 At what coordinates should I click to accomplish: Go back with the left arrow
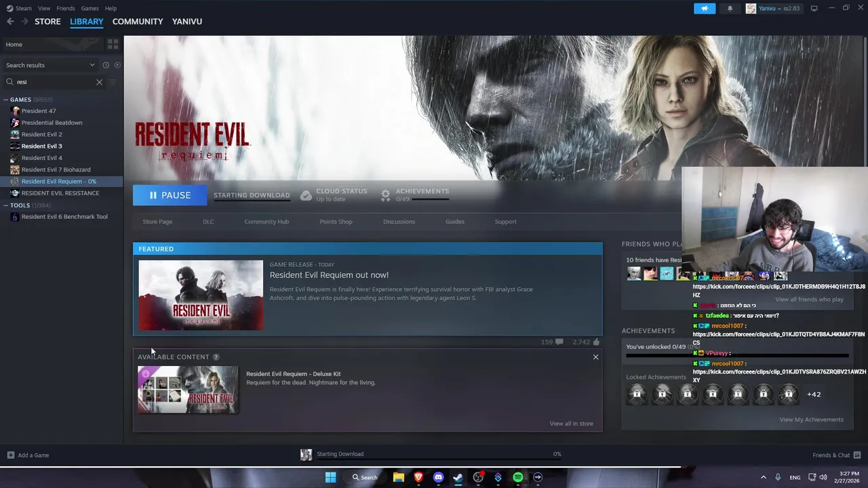pyautogui.click(x=10, y=22)
